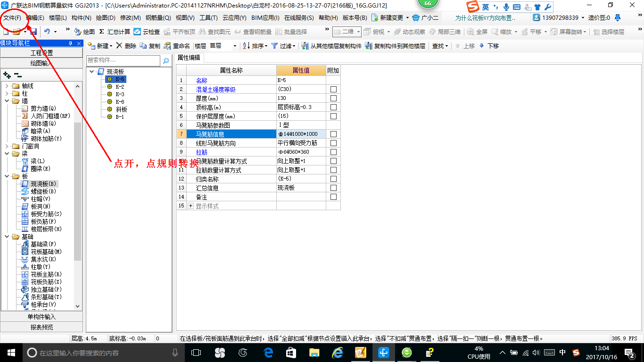Collapse the 墙 tree node
The width and height of the screenshot is (644, 362).
[x=7, y=101]
